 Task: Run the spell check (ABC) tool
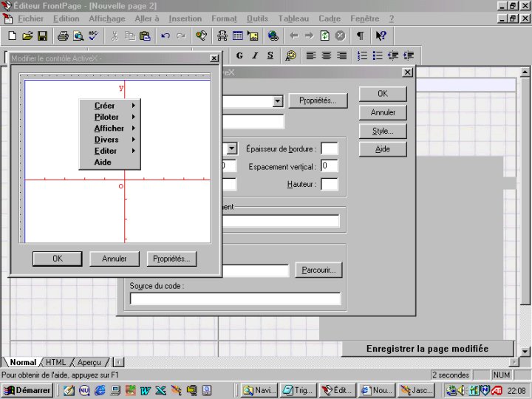pyautogui.click(x=94, y=35)
